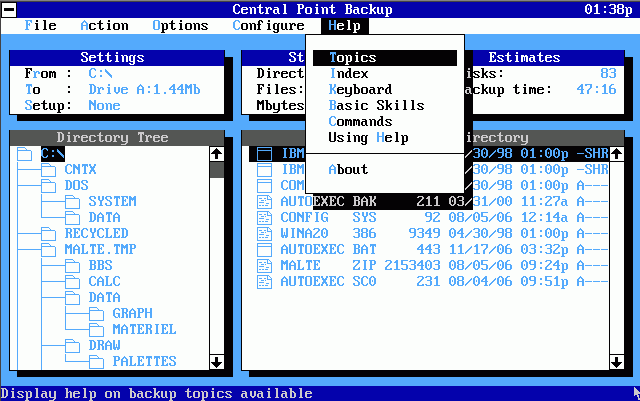This screenshot has height=401, width=640.
Task: Click the MATERIEL folder icon
Action: click(x=96, y=330)
